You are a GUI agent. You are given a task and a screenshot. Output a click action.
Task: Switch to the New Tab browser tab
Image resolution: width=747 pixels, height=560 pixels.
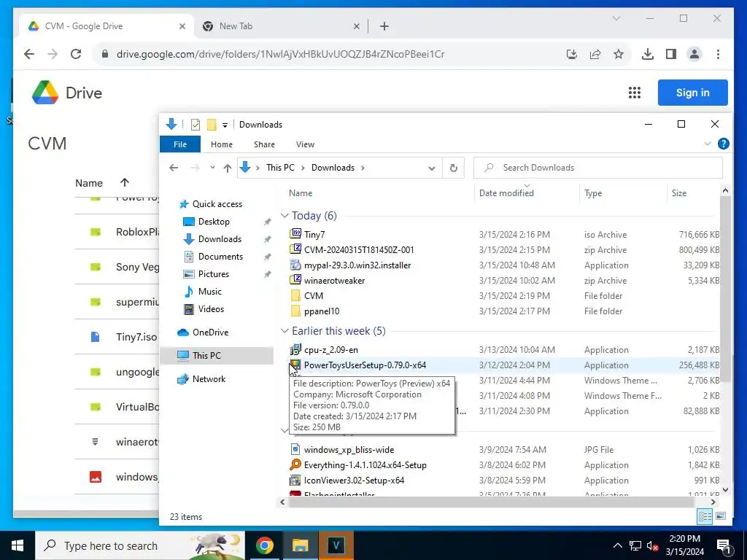coord(281,26)
